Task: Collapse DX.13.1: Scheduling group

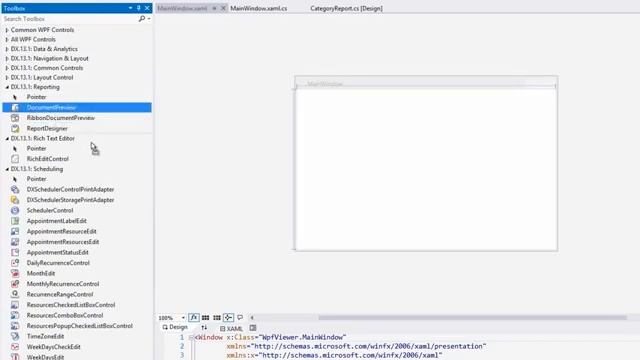Action: pos(7,169)
